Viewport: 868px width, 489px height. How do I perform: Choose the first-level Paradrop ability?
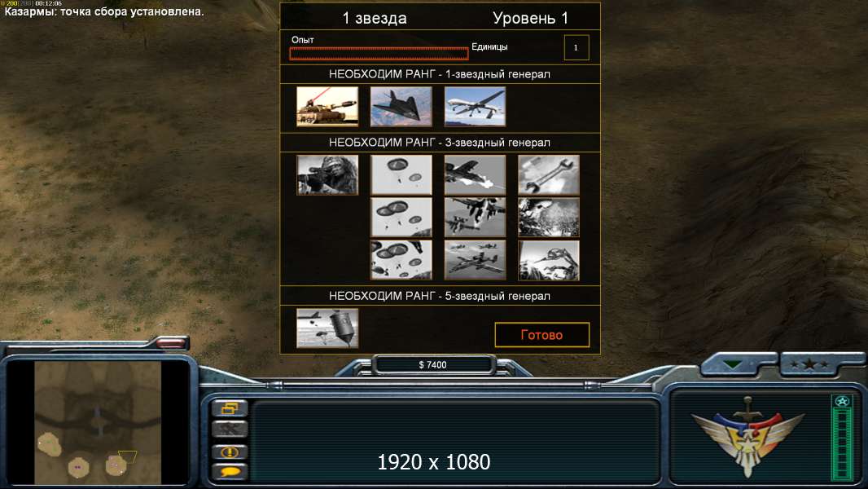pyautogui.click(x=401, y=175)
